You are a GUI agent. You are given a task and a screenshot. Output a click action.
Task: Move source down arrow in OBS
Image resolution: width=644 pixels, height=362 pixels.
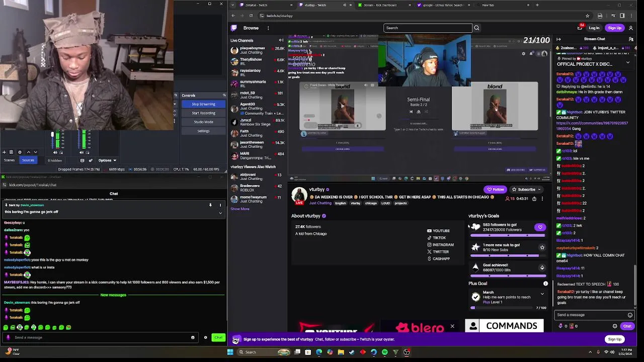35,152
